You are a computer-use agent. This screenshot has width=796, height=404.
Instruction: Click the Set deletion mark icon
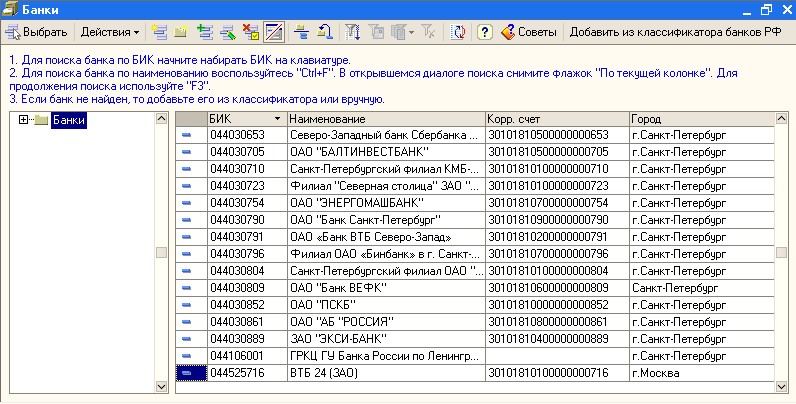pyautogui.click(x=250, y=32)
